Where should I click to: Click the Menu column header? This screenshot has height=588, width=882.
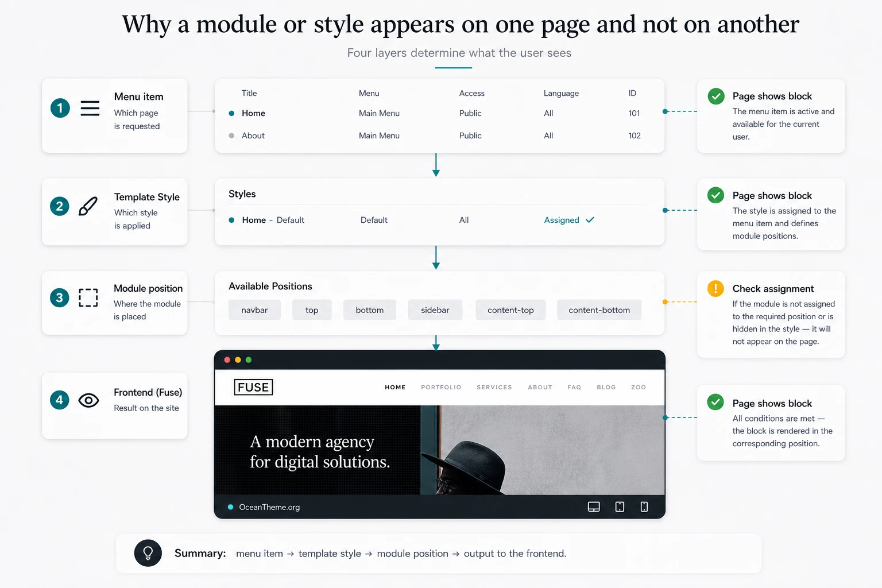[369, 93]
